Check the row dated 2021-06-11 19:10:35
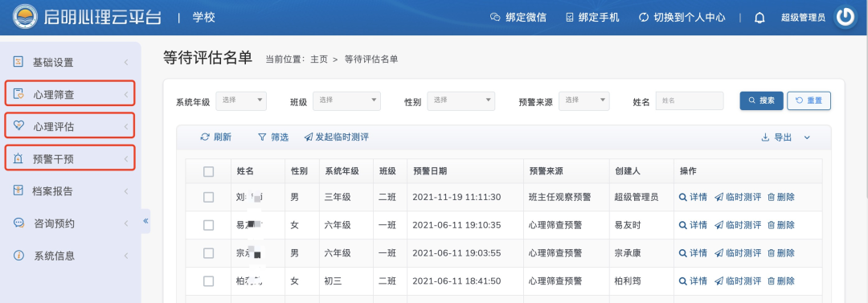Viewport: 868px width, 303px height. coord(209,226)
